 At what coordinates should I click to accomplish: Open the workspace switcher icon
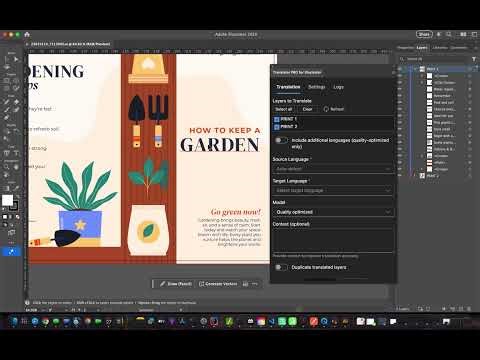click(x=474, y=34)
